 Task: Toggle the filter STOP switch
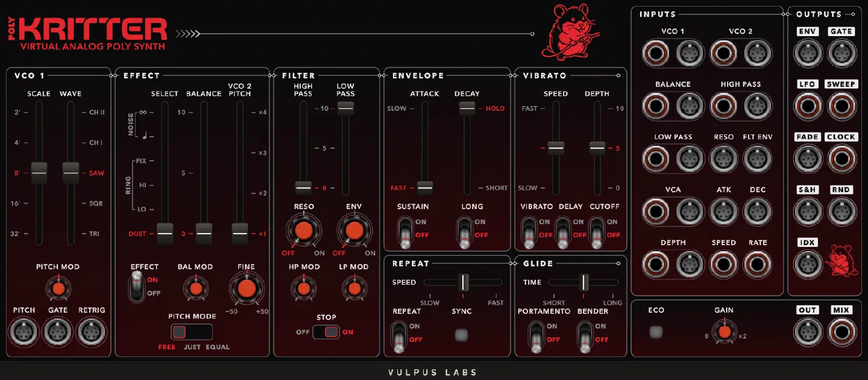[x=326, y=332]
